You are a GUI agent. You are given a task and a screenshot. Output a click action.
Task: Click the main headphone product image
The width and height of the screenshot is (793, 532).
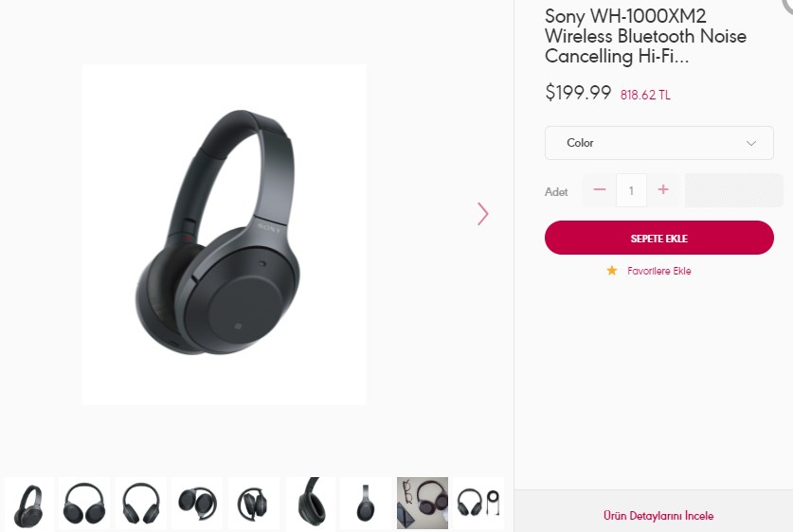(x=224, y=235)
